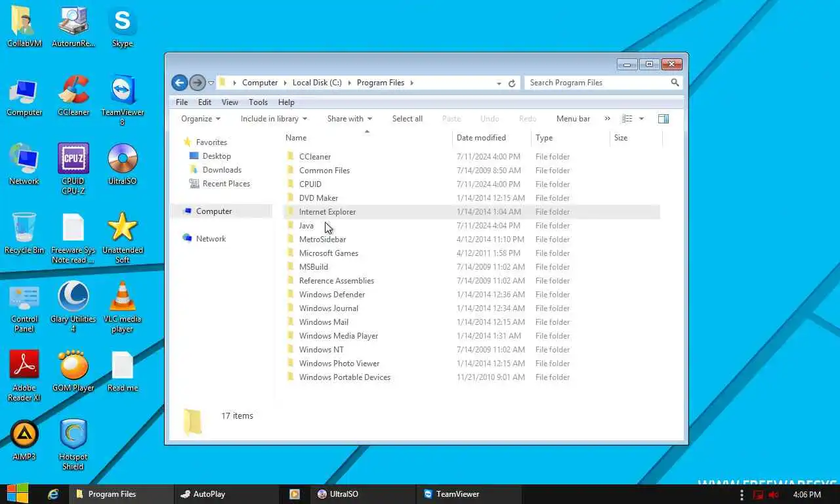The height and width of the screenshot is (504, 840).
Task: Open the Organize dropdown menu
Action: click(x=201, y=119)
